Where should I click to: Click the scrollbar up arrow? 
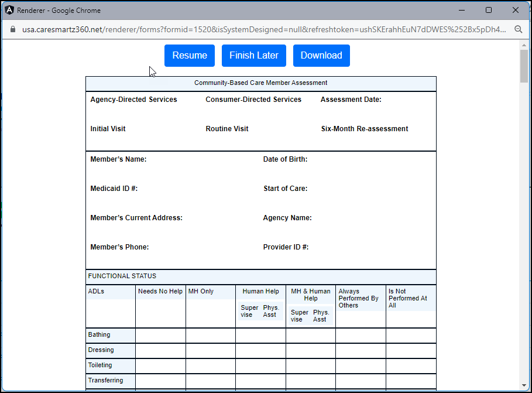[524, 46]
